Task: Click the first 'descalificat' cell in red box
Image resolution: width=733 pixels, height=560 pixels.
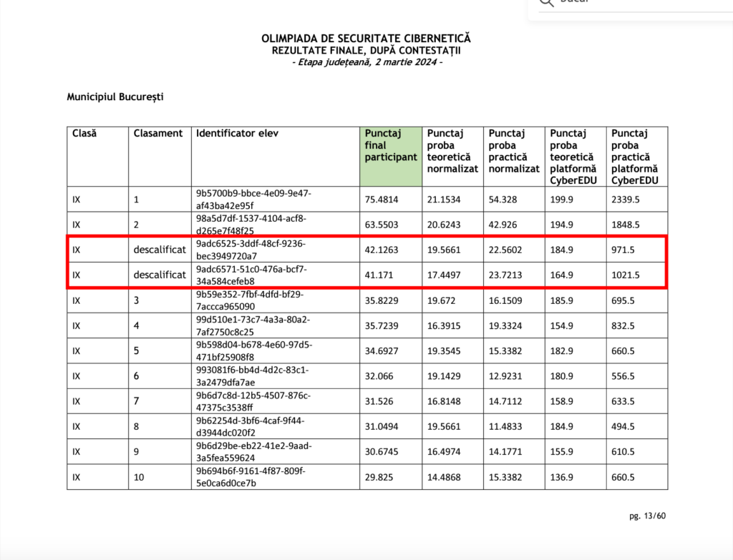Action: pos(159,250)
